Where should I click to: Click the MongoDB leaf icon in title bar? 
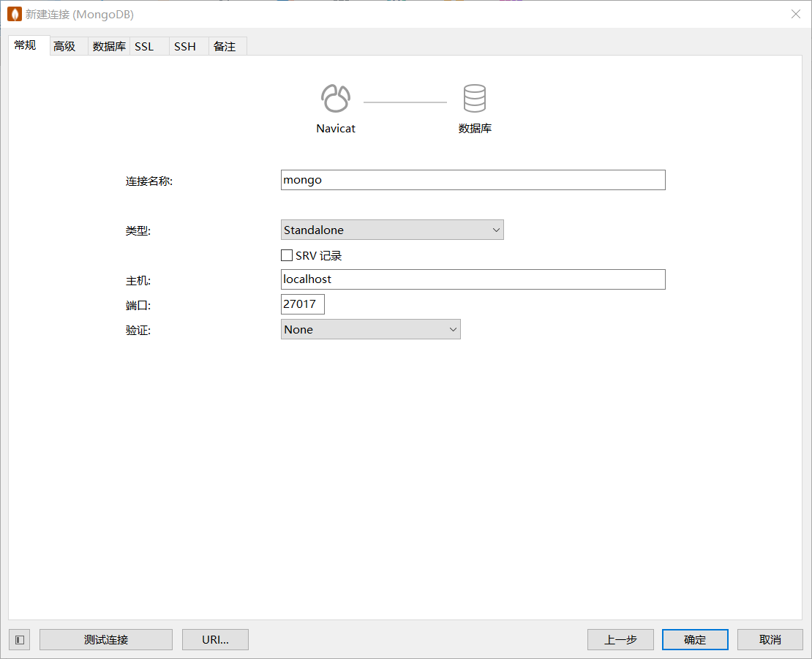point(15,14)
